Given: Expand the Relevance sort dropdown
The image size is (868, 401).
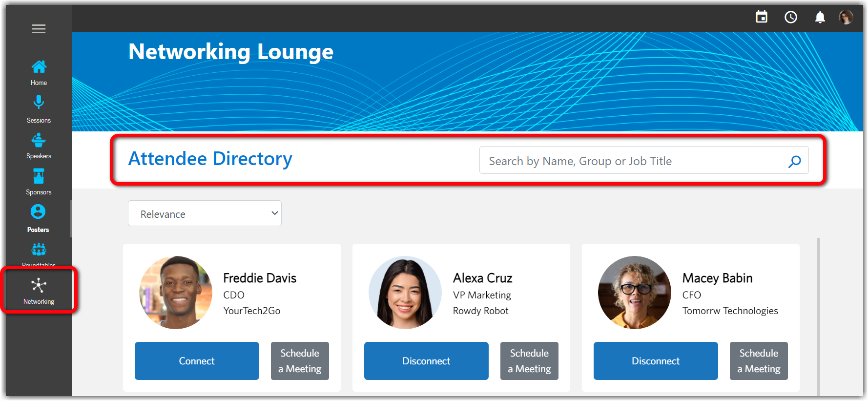Looking at the screenshot, I should pos(205,213).
